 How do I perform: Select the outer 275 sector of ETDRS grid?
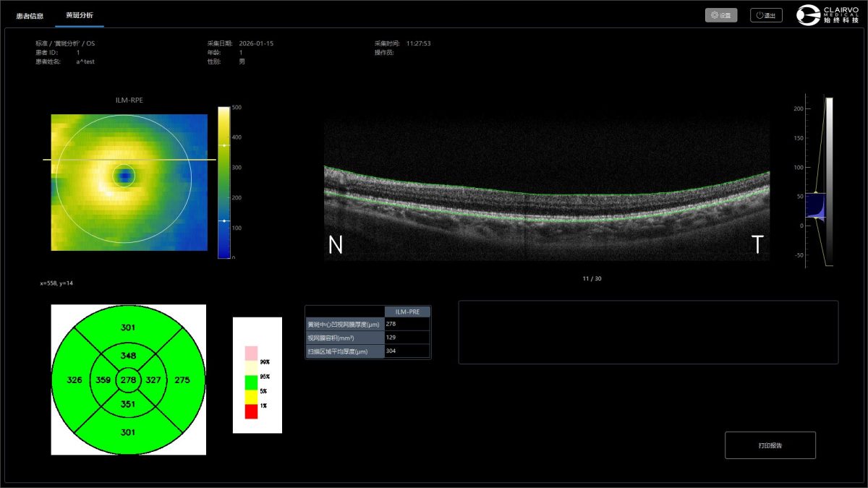point(182,380)
